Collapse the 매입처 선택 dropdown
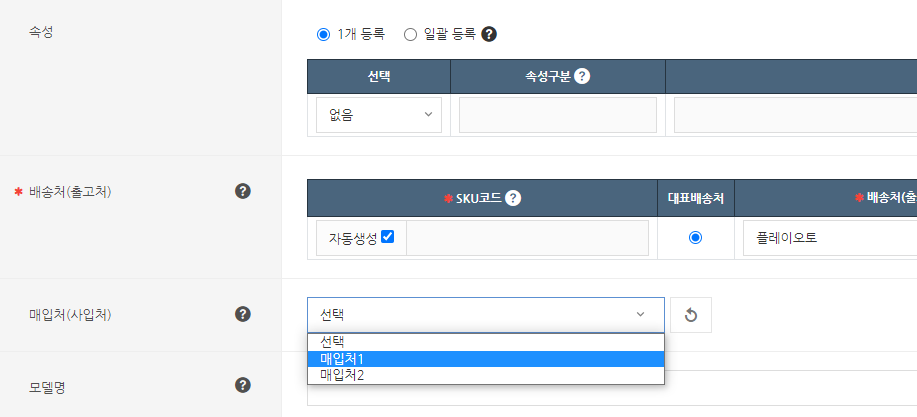917x417 pixels. [x=485, y=314]
